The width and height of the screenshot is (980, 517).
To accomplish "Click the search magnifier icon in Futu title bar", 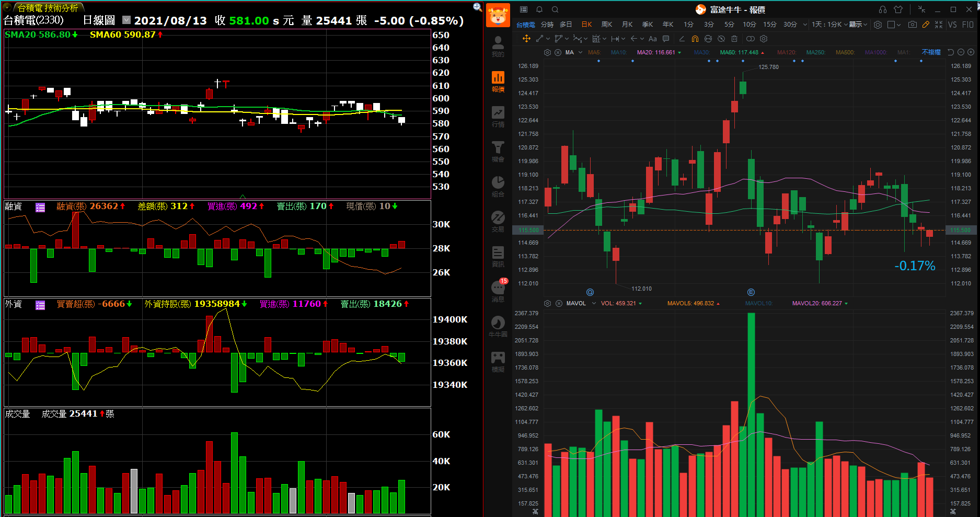I will pyautogui.click(x=555, y=9).
